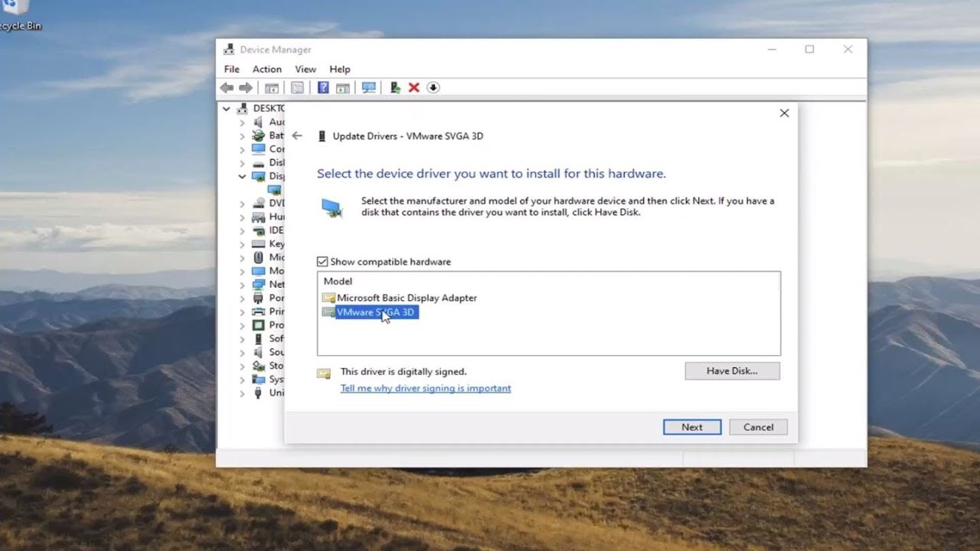Go back in the Update Drivers wizard
The width and height of the screenshot is (980, 551).
pos(297,135)
